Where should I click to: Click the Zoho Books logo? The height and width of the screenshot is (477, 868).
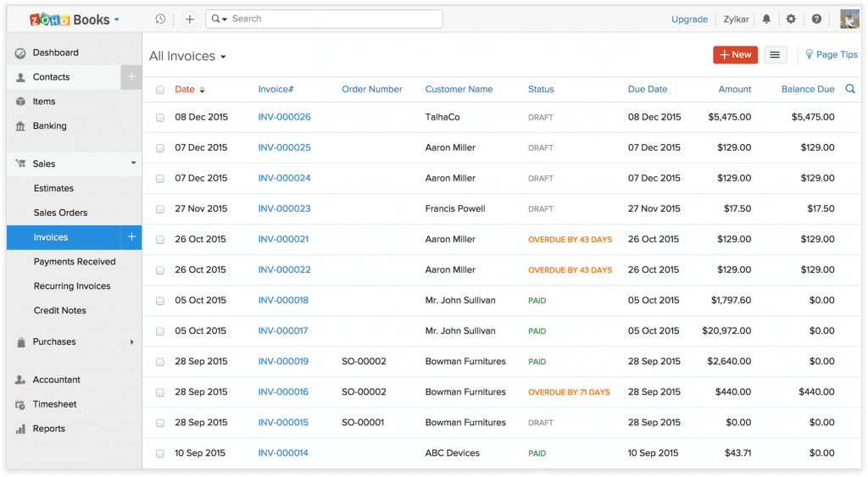click(x=70, y=20)
